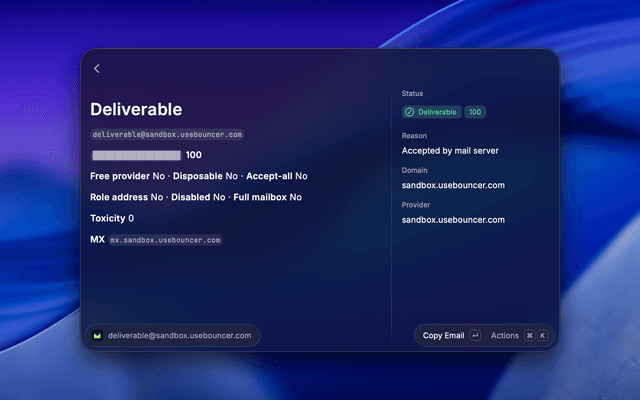Viewport: 640px width, 400px height.
Task: Click 'Accepted by mail server' reason text
Action: (x=450, y=151)
